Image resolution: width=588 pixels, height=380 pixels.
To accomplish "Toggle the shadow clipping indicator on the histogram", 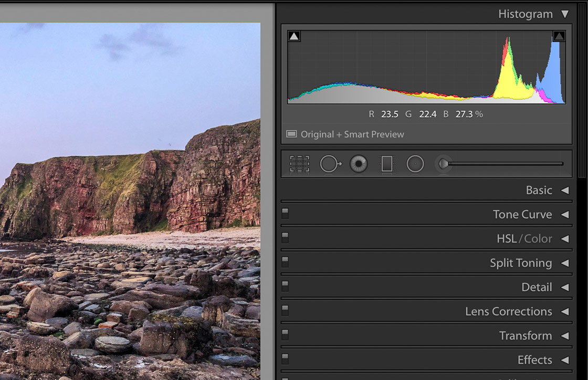I will click(x=294, y=36).
